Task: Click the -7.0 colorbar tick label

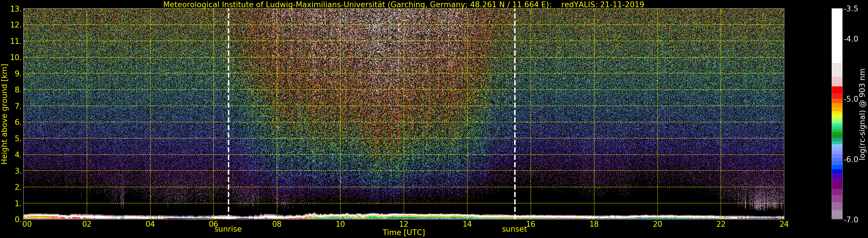Action: click(x=851, y=220)
